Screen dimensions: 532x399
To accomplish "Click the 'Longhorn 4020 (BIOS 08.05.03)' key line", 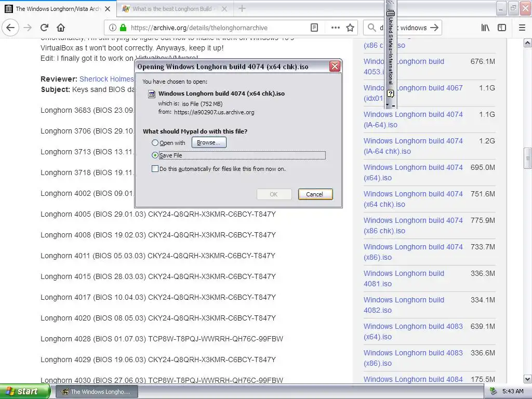I will click(158, 318).
